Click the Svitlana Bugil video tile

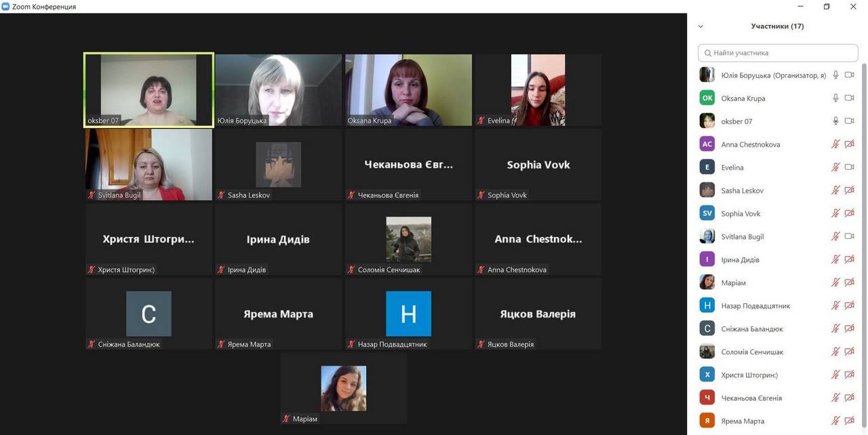149,165
